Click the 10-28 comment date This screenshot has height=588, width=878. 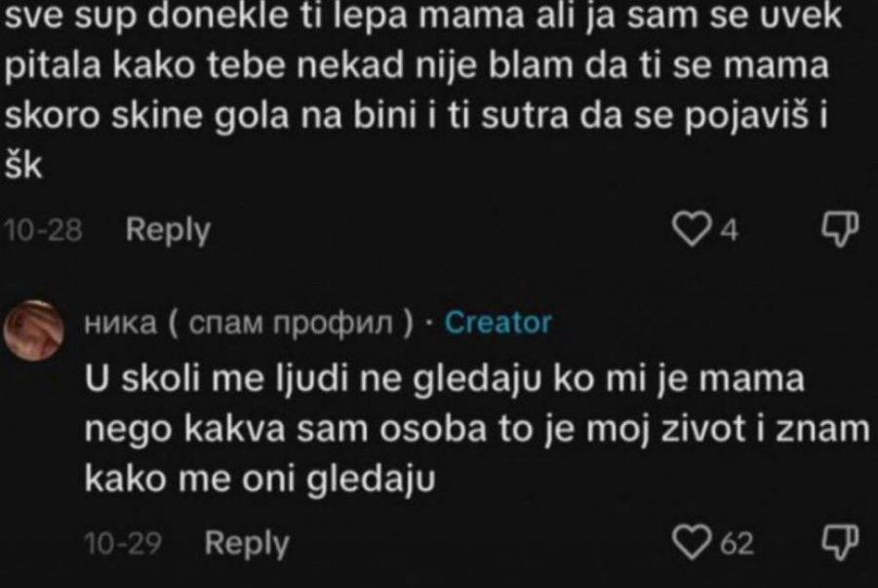[x=43, y=231]
